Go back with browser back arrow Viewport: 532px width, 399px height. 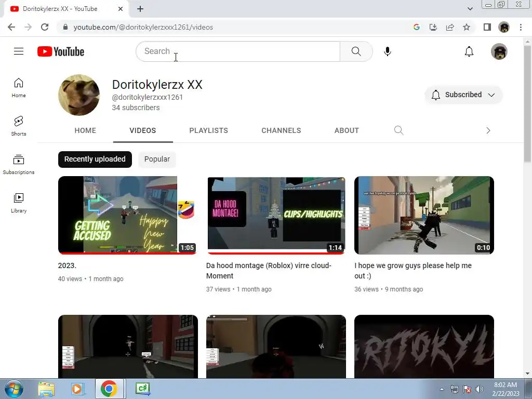pos(11,27)
